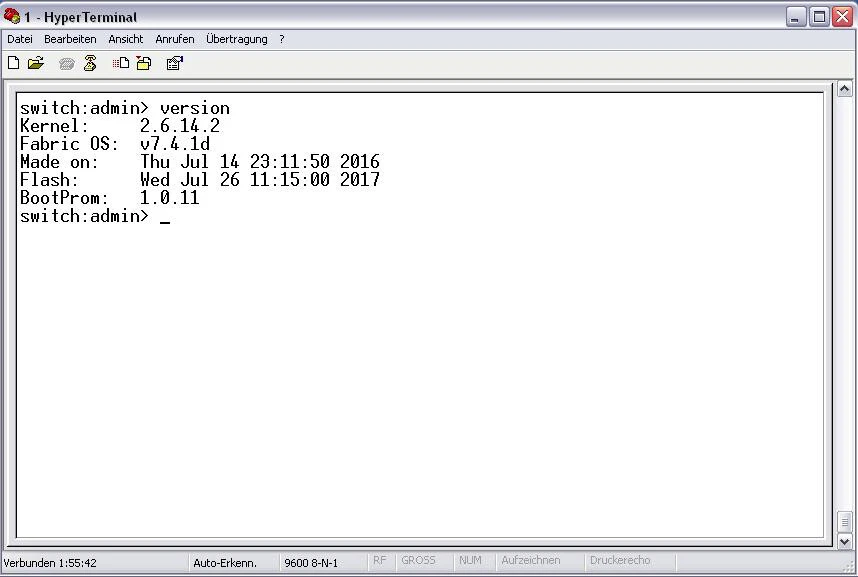The image size is (858, 577).
Task: Click the Receive file toolbar icon
Action: [144, 64]
